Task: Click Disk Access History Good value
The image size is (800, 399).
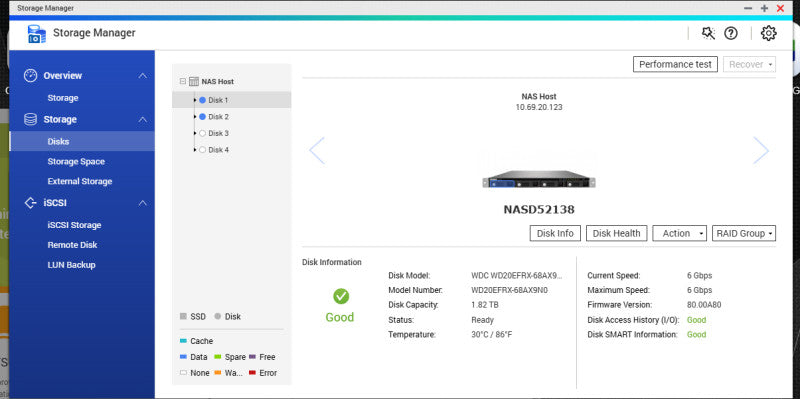Action: [x=696, y=320]
